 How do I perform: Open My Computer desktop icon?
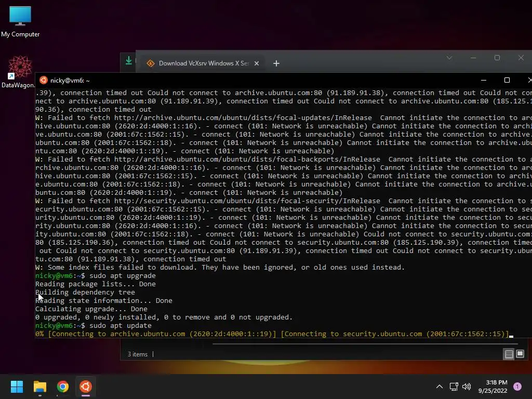click(x=20, y=21)
